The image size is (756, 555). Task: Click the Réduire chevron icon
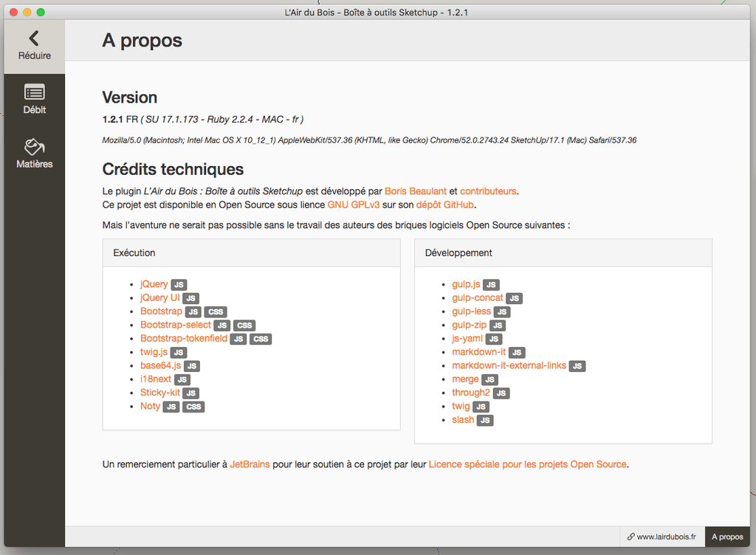[34, 38]
